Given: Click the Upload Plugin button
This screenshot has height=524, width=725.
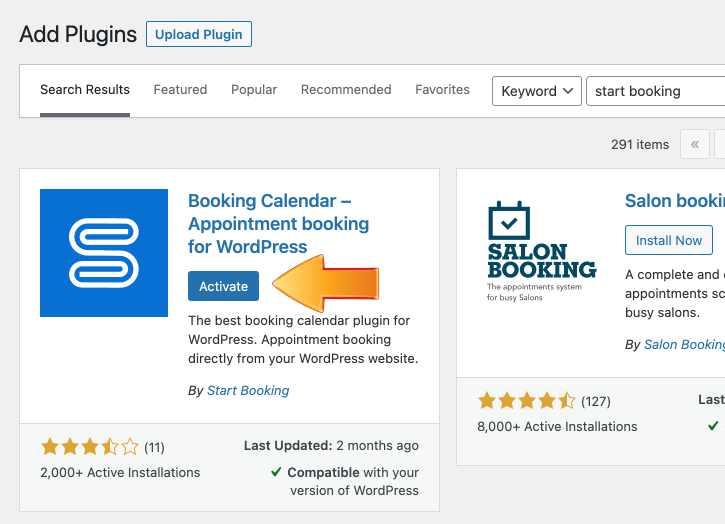Looking at the screenshot, I should pyautogui.click(x=199, y=34).
